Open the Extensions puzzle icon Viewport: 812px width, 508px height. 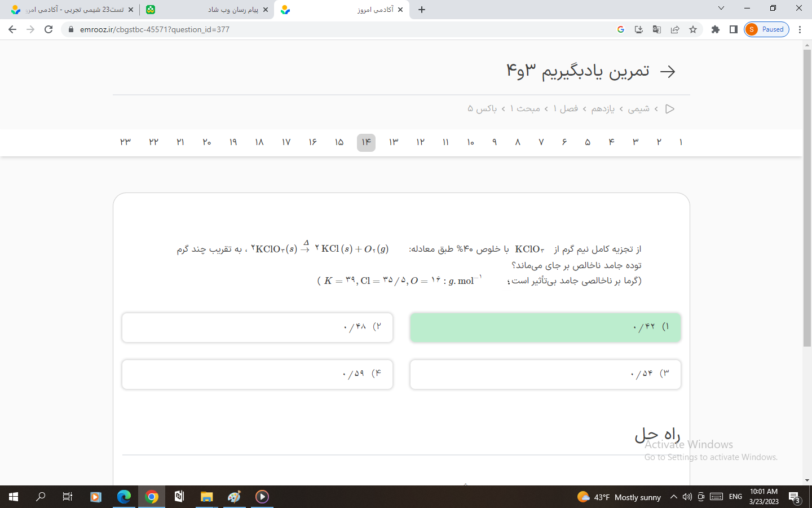(x=716, y=29)
